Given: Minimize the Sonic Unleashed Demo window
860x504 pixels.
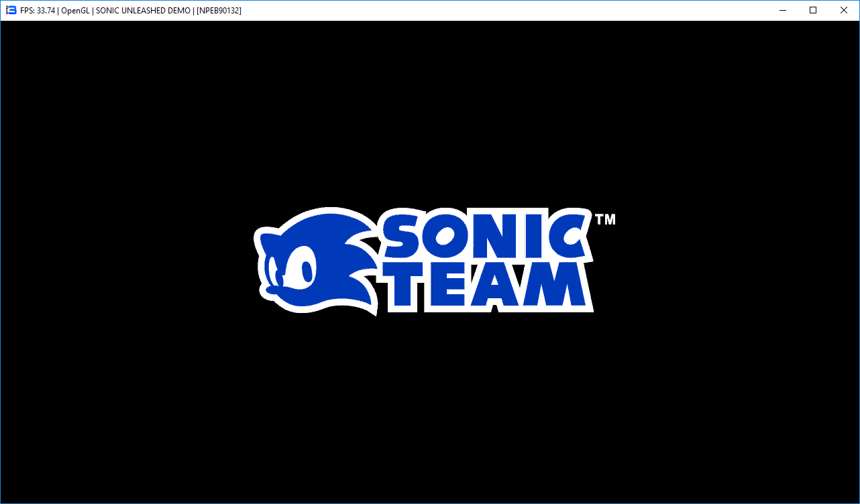Looking at the screenshot, I should coord(782,11).
